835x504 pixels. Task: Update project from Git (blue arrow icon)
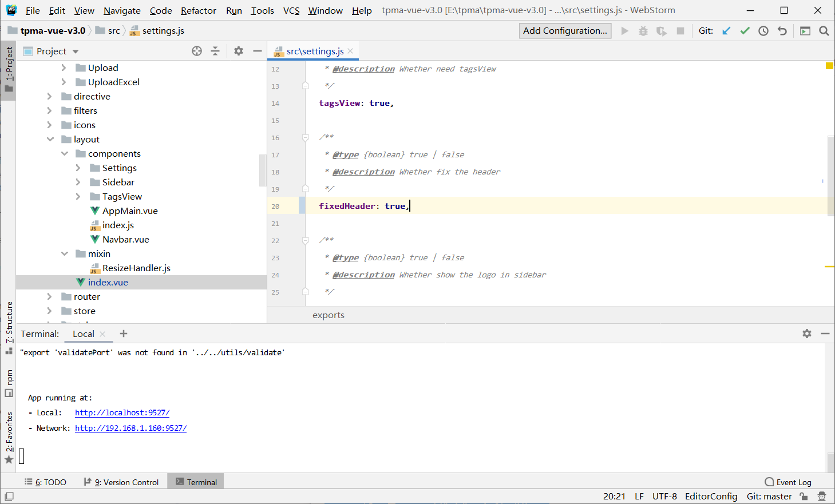[727, 30]
